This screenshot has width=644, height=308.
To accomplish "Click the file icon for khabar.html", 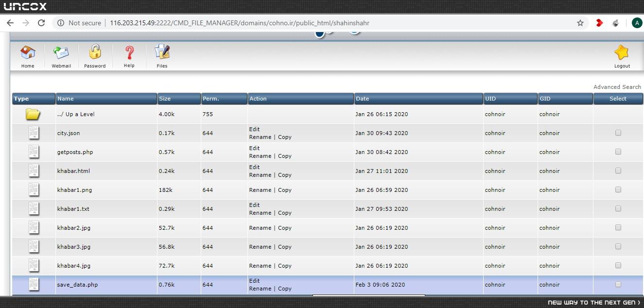I will tap(34, 171).
